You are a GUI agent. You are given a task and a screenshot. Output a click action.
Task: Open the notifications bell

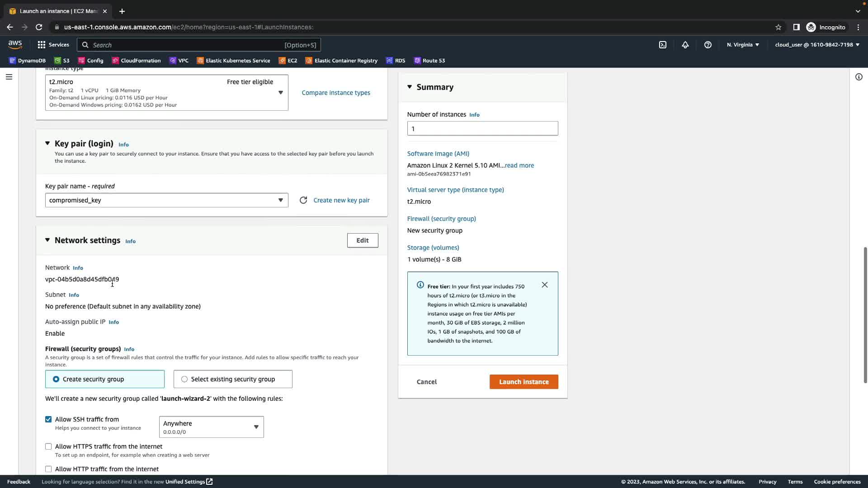(x=685, y=45)
